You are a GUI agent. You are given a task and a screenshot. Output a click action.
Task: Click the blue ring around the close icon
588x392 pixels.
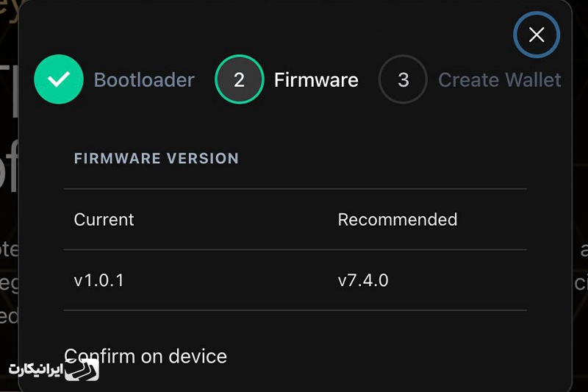pyautogui.click(x=537, y=14)
